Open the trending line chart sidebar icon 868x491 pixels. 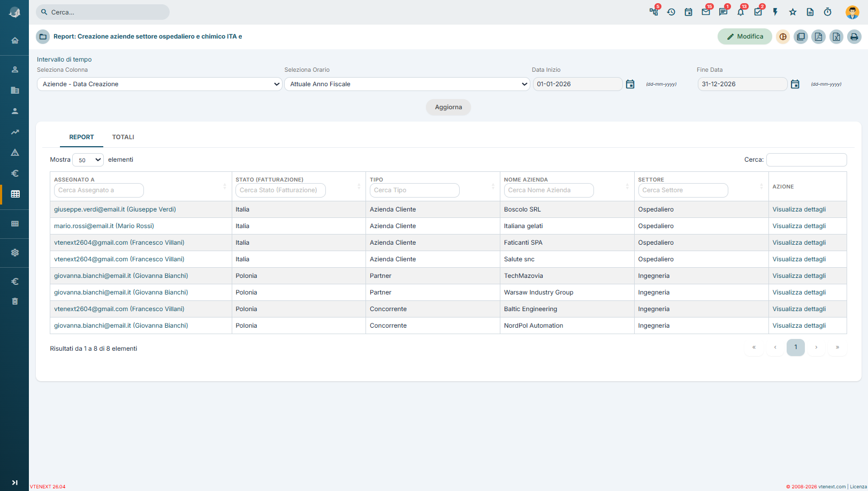click(x=15, y=132)
